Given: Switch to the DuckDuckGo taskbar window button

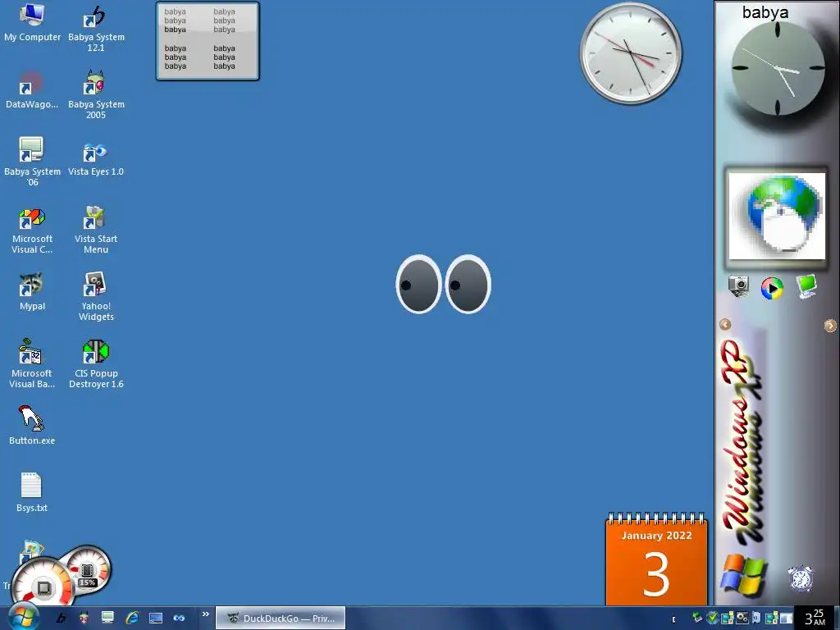Looking at the screenshot, I should pos(281,619).
